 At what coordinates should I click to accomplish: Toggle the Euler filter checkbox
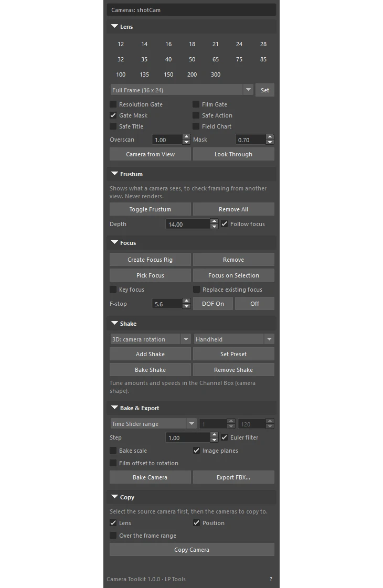225,437
